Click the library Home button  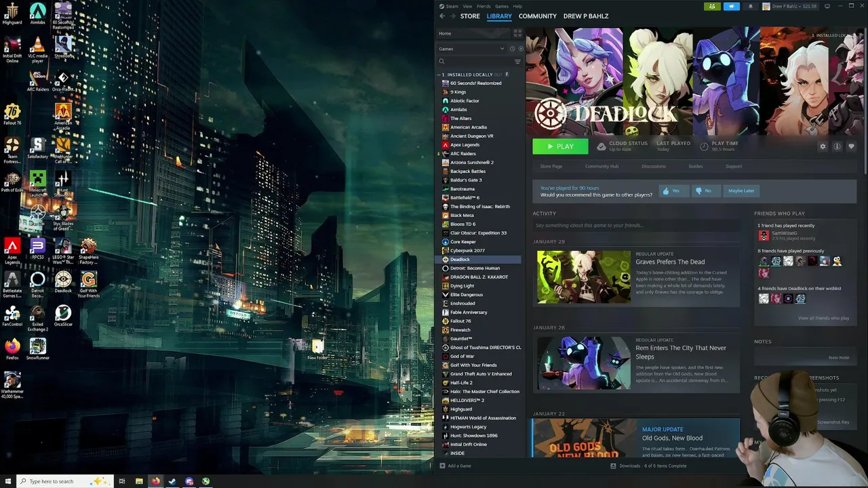(x=473, y=33)
